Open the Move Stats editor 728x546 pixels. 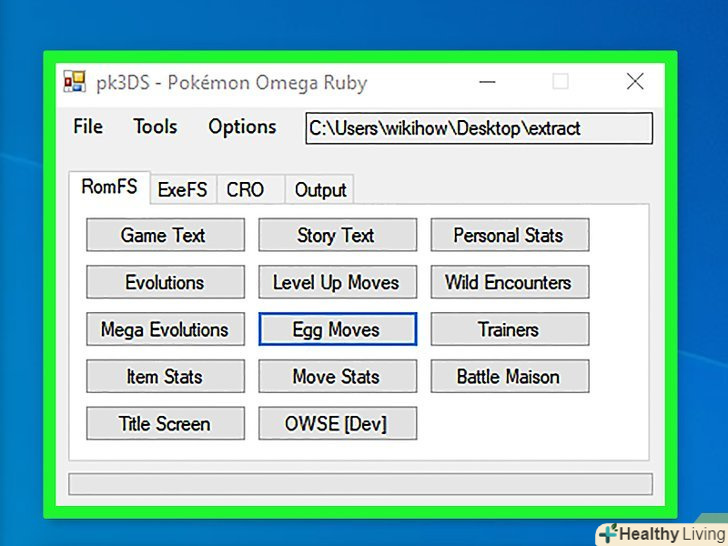(x=338, y=376)
